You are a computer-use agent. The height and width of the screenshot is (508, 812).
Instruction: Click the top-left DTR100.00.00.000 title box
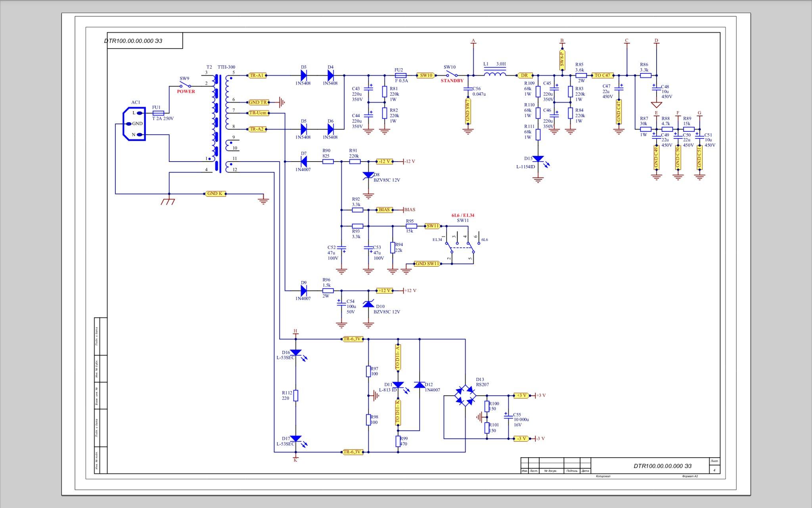pyautogui.click(x=144, y=41)
